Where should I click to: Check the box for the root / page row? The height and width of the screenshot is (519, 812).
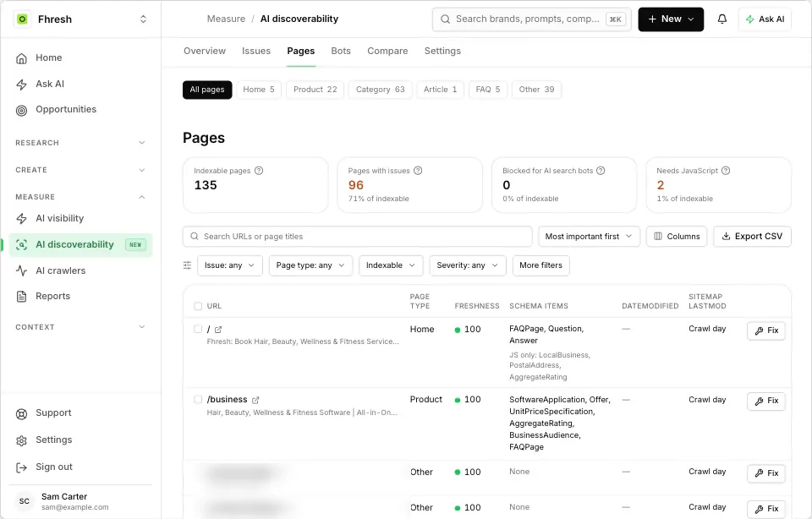(198, 329)
